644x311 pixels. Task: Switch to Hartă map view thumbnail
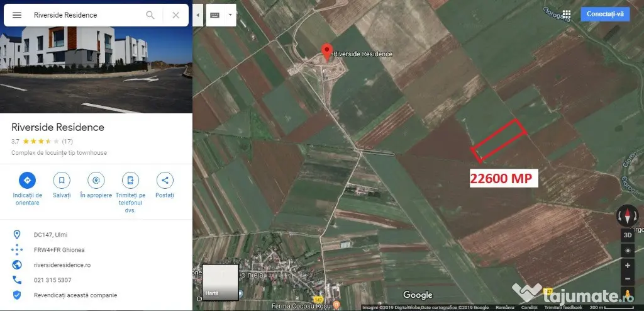pos(220,282)
